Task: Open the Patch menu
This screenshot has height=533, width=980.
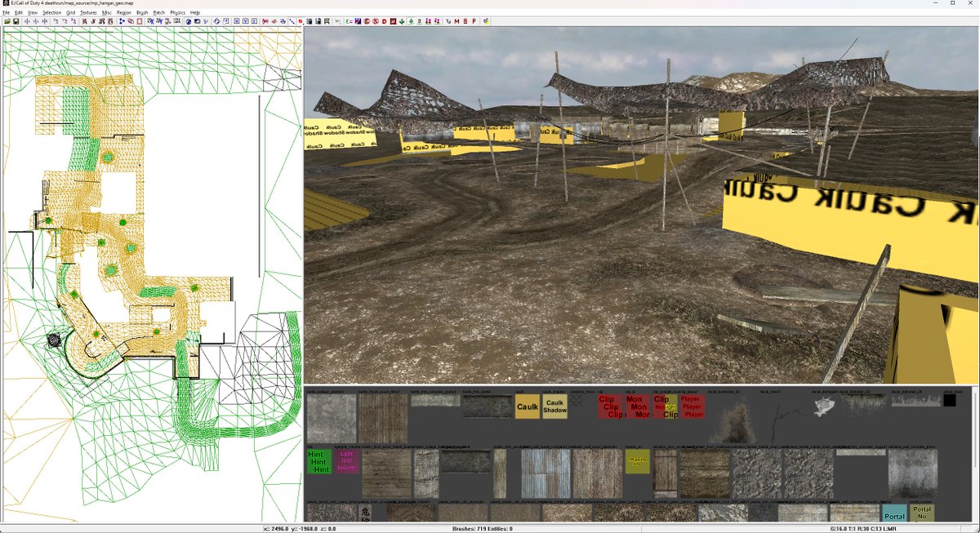Action: (158, 13)
